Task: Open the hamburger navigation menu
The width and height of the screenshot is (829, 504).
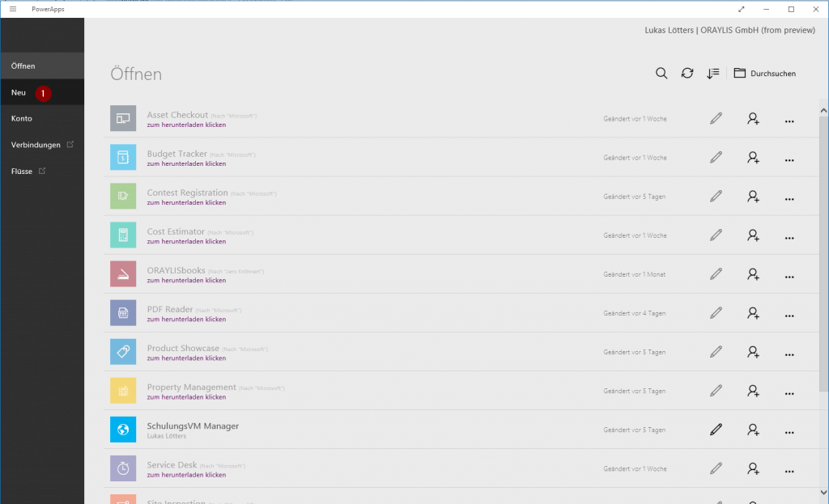Action: [x=13, y=9]
